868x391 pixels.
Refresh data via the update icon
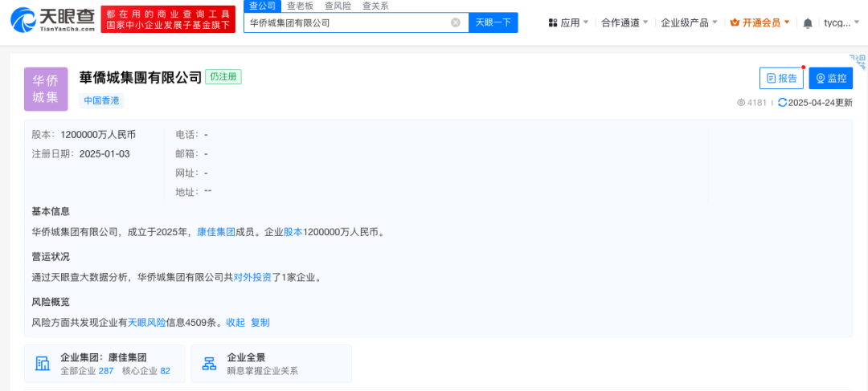click(782, 102)
